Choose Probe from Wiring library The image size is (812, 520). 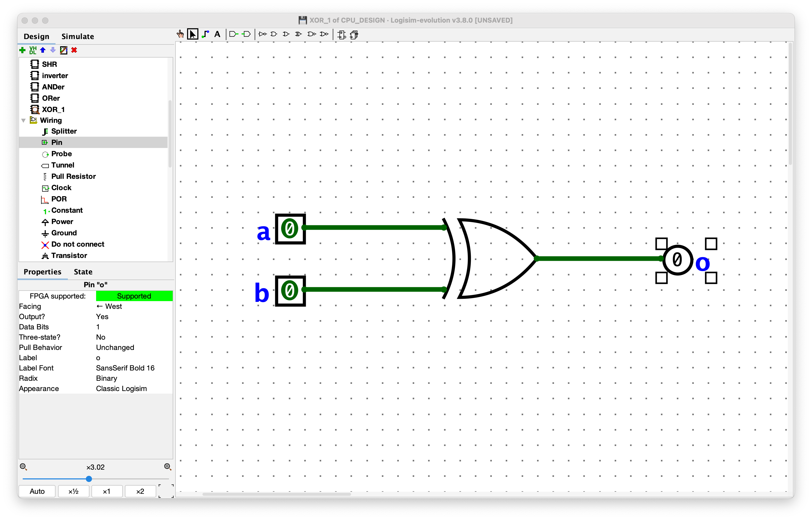[x=57, y=154]
